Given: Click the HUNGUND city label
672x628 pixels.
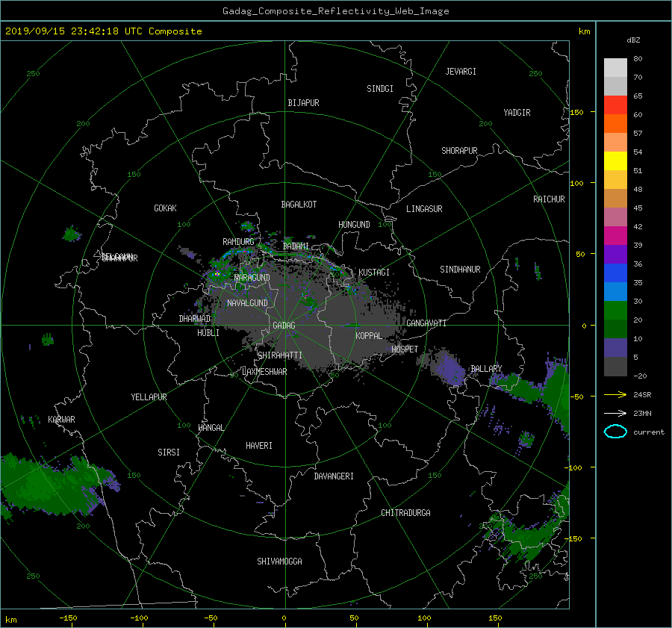Looking at the screenshot, I should pyautogui.click(x=354, y=225).
